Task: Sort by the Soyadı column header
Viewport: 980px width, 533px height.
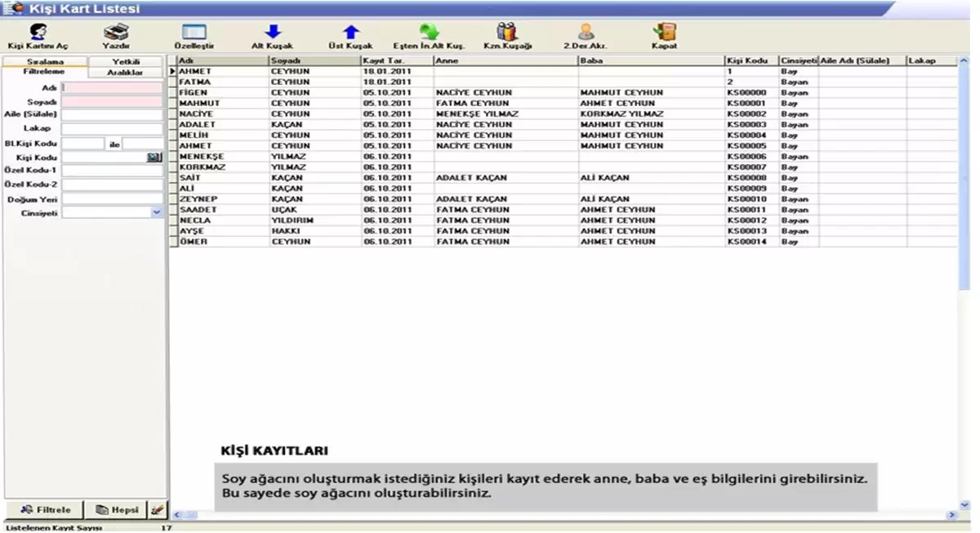Action: pyautogui.click(x=314, y=61)
